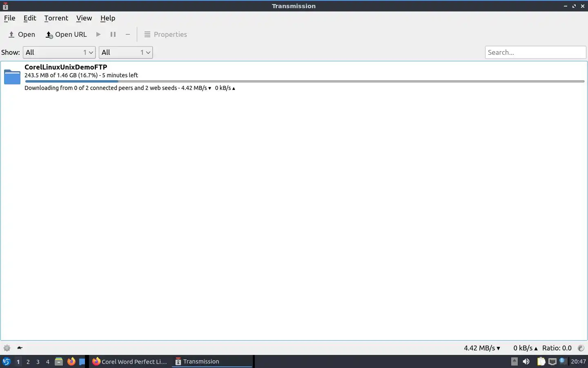Click the wired network tray icon
Viewport: 588px width, 368px height.
pyautogui.click(x=552, y=361)
